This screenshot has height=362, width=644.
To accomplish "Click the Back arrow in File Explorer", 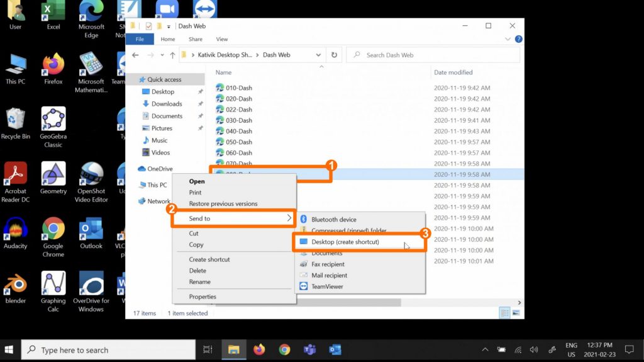I will 135,55.
